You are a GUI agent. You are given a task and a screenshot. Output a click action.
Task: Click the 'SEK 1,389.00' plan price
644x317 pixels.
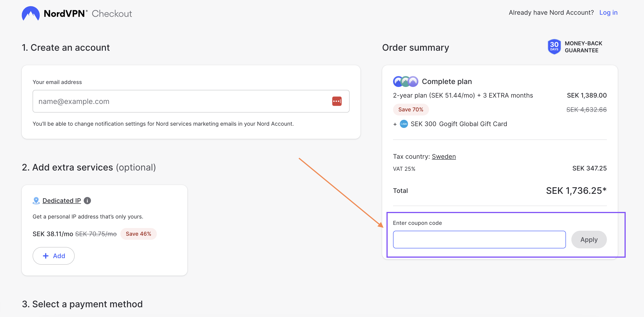coord(587,95)
